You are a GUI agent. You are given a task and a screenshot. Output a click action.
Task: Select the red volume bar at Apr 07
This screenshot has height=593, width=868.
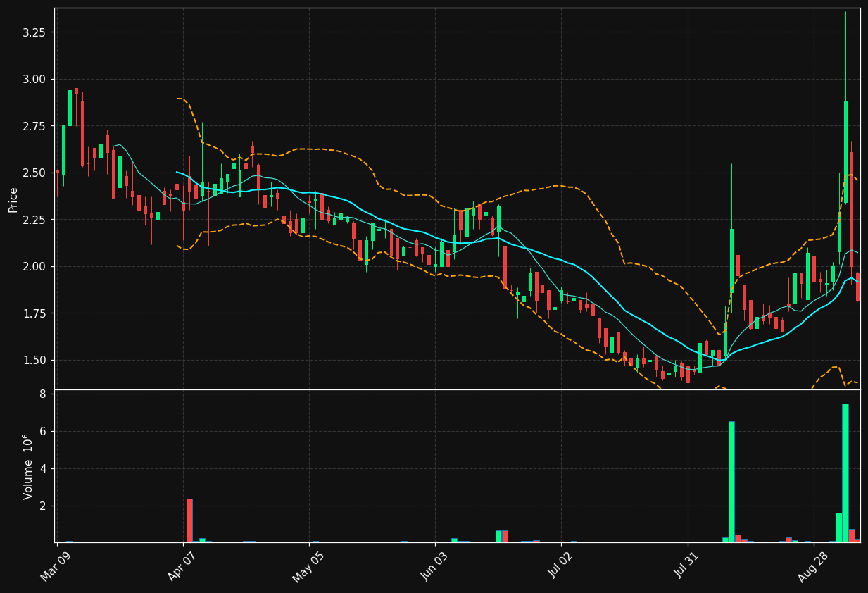189,520
